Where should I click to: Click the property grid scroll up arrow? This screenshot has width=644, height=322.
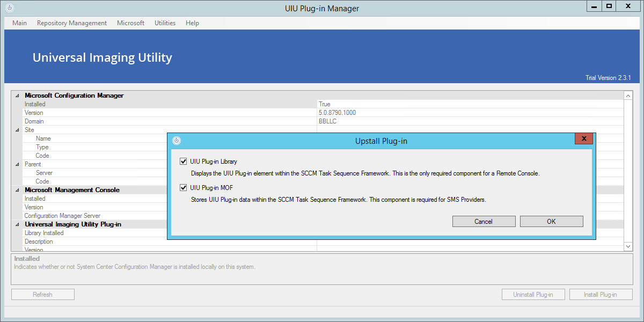[628, 96]
